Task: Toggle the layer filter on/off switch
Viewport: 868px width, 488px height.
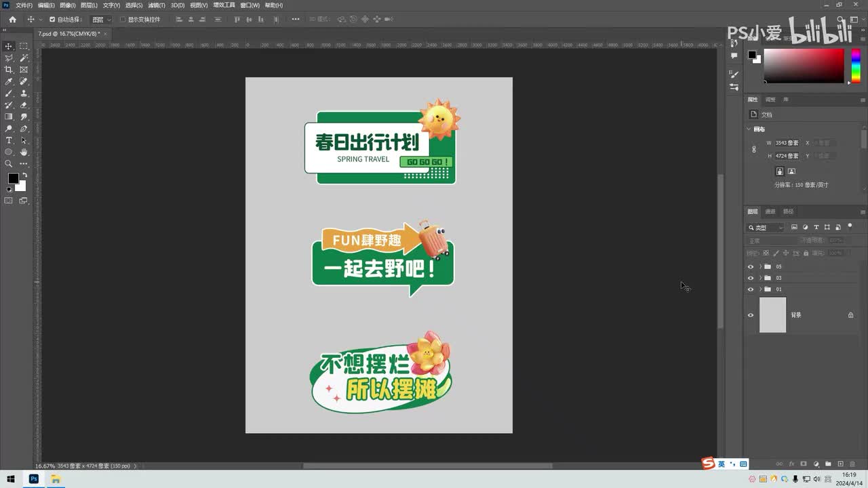Action: coord(850,226)
